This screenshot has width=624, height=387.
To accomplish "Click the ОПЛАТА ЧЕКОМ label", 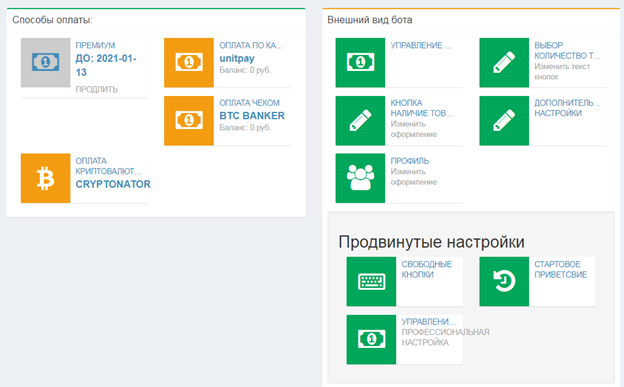I will coord(250,103).
